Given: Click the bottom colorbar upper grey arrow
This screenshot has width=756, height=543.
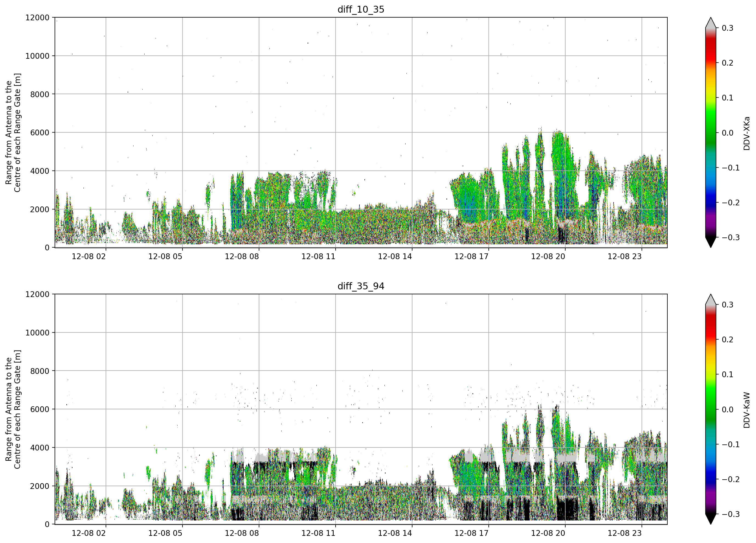Looking at the screenshot, I should click(711, 300).
